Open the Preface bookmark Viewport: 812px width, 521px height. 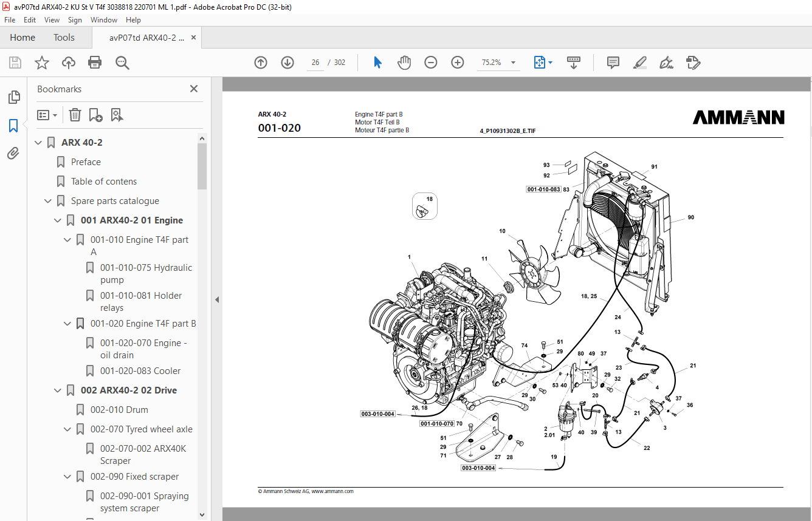pyautogui.click(x=86, y=162)
